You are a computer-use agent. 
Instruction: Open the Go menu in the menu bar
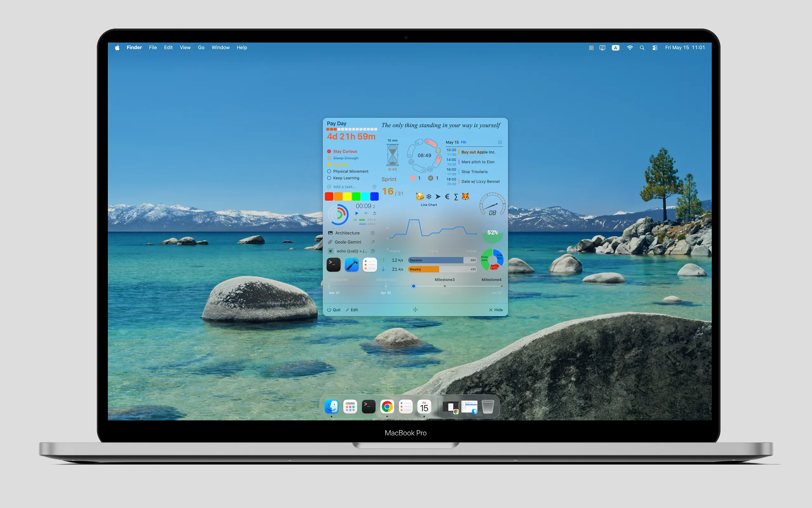pos(201,48)
